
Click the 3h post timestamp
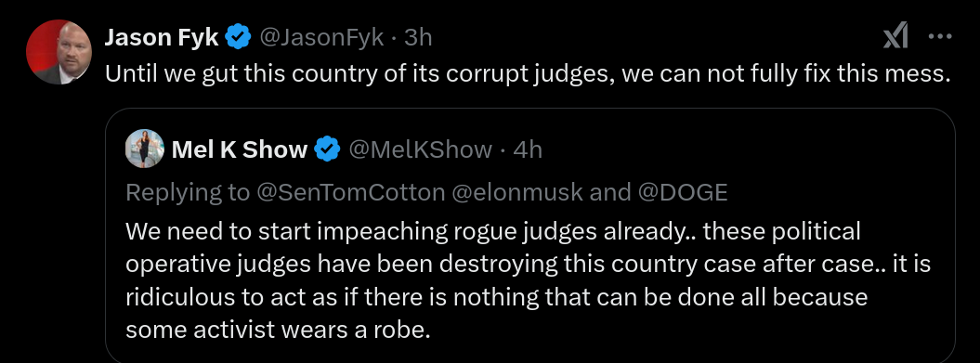click(417, 38)
